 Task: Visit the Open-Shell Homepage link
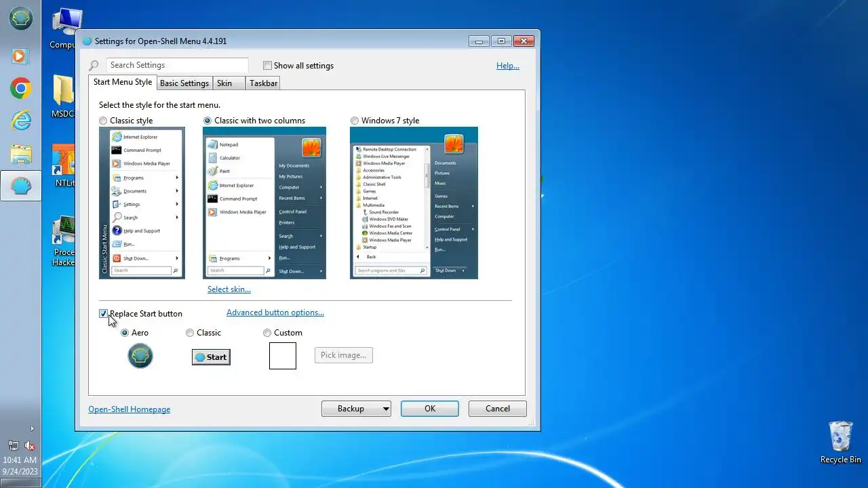pyautogui.click(x=130, y=409)
